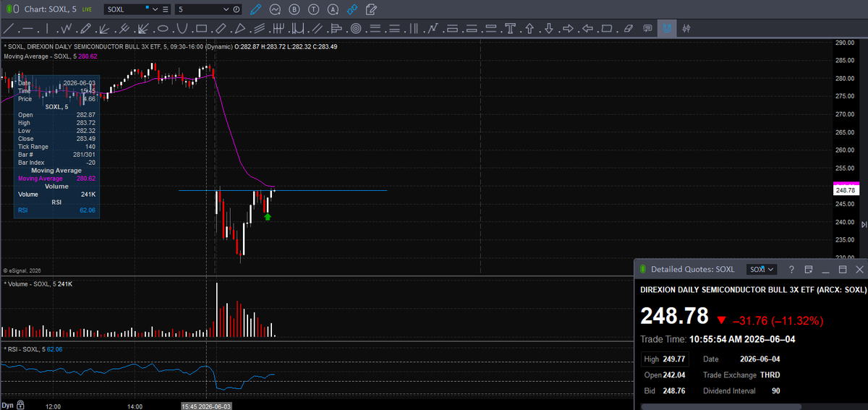This screenshot has width=868, height=410.
Task: Click the Dividend Interval 90 value
Action: pyautogui.click(x=777, y=390)
